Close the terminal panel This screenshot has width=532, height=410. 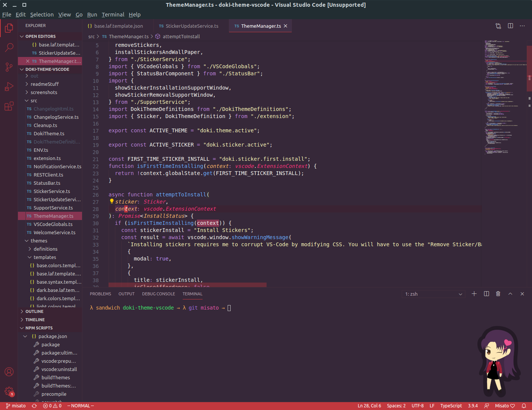coord(522,294)
